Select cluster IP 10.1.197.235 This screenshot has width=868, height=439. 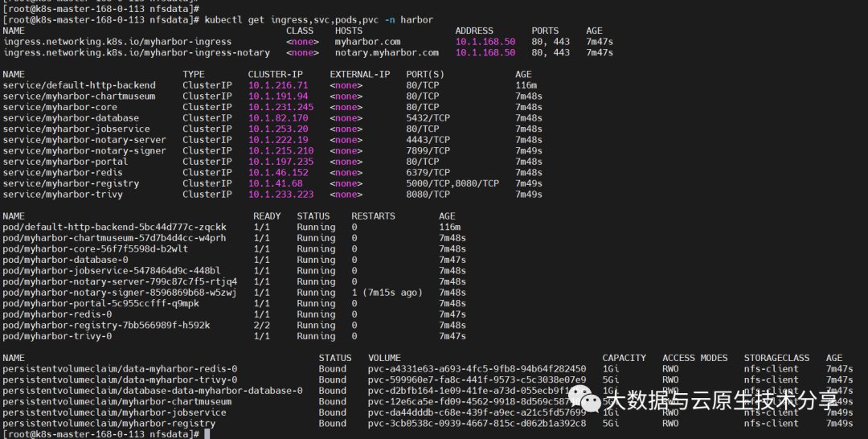tap(280, 162)
